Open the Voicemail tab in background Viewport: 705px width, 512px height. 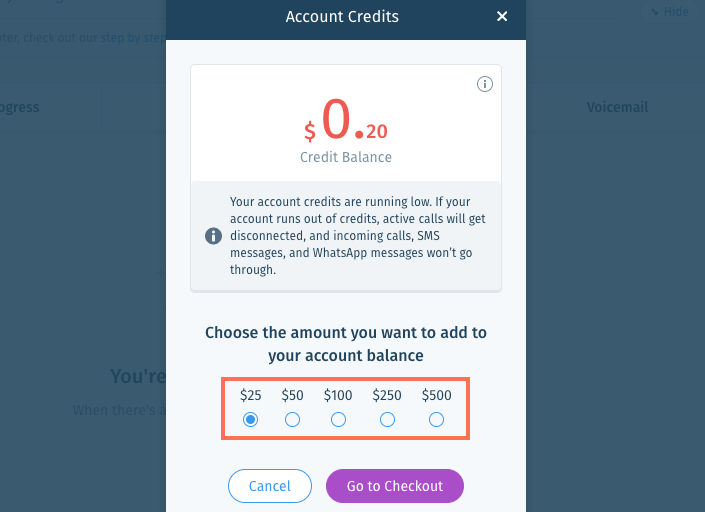[x=617, y=107]
